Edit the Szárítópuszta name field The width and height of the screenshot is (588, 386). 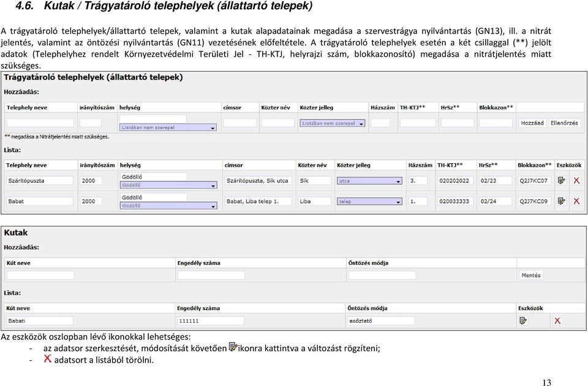pos(40,180)
